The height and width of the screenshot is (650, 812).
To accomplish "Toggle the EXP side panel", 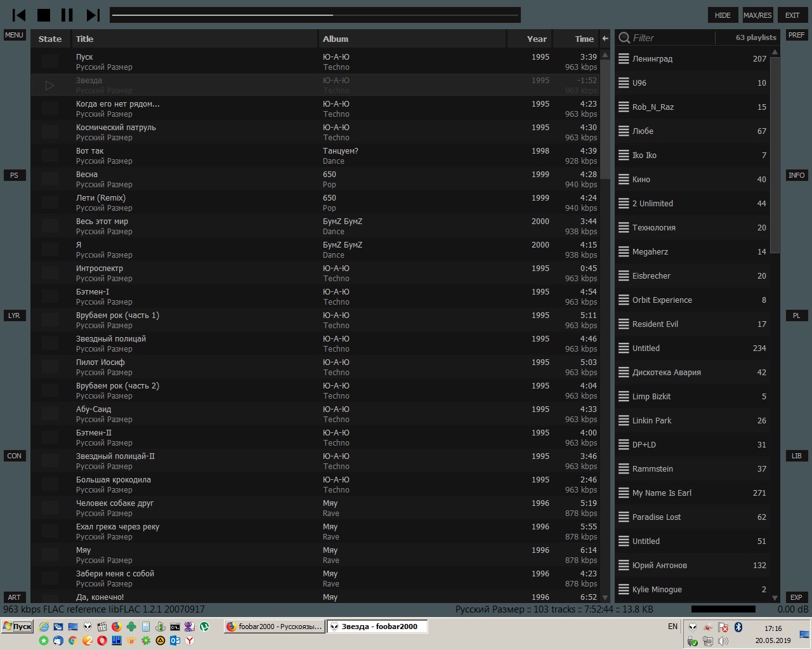I will tap(797, 597).
